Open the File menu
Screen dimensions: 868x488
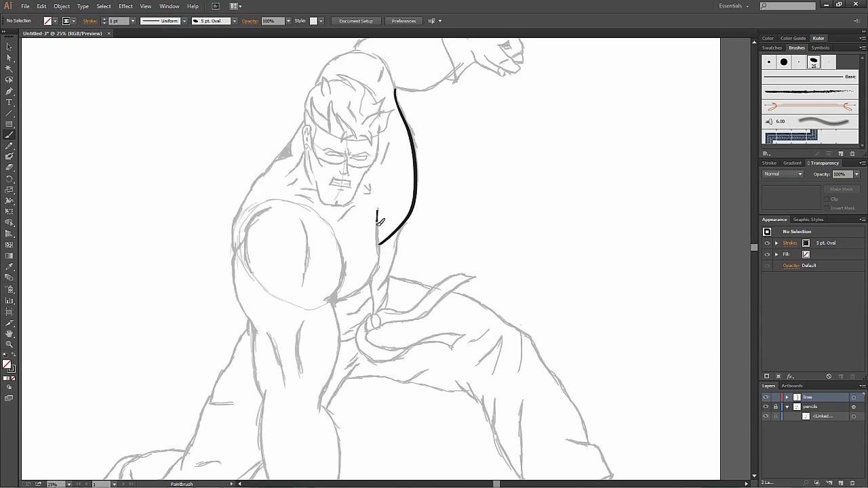coord(25,6)
